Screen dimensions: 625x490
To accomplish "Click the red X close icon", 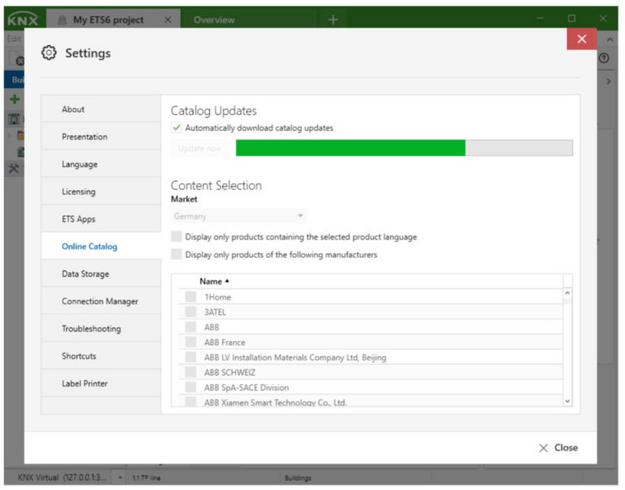I will [x=582, y=38].
